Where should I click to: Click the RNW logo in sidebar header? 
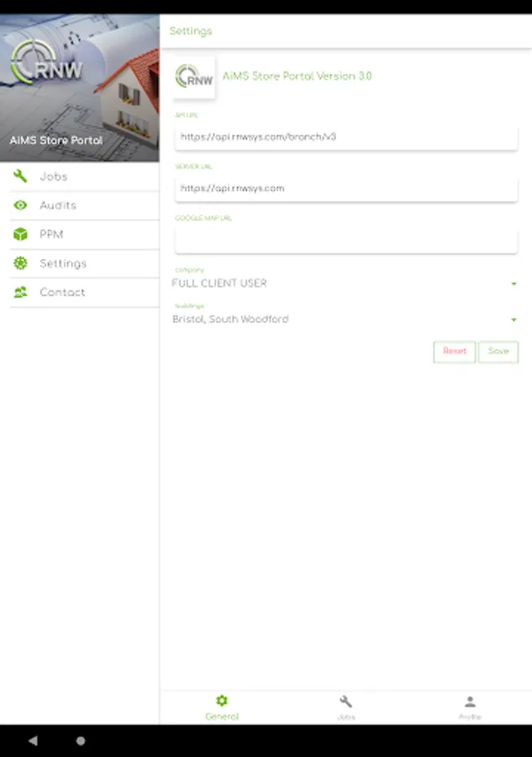47,63
